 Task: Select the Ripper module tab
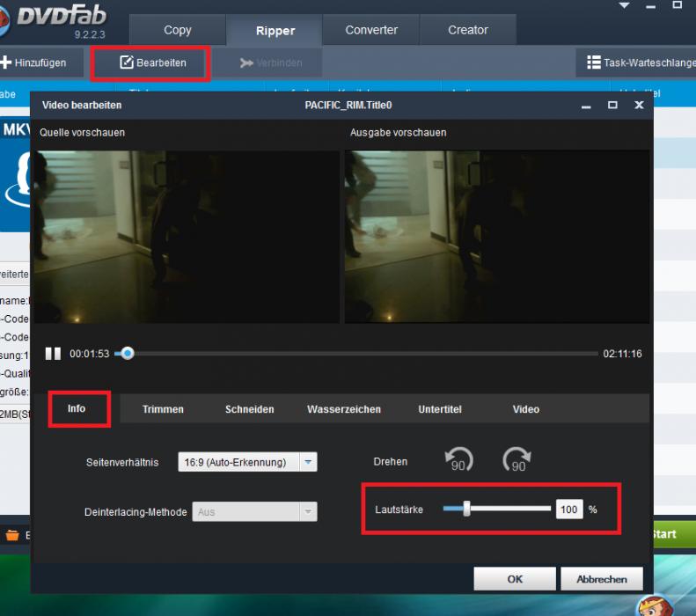coord(275,31)
